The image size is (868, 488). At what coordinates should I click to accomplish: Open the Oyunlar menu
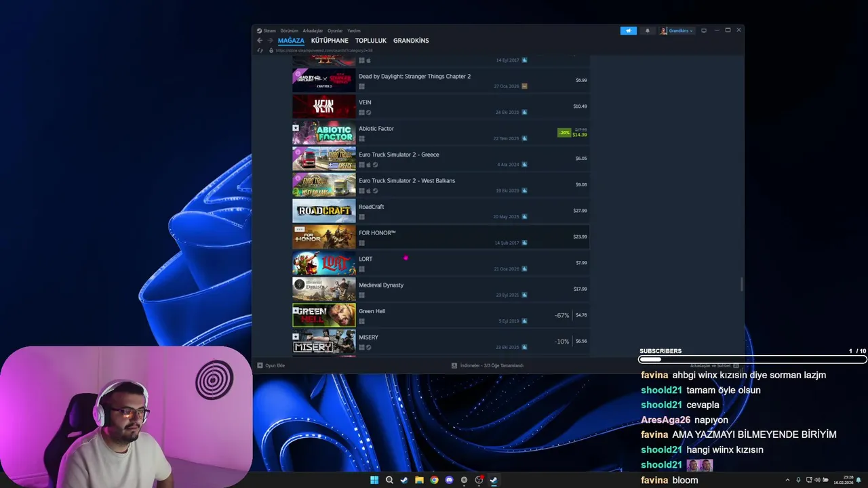(x=335, y=30)
